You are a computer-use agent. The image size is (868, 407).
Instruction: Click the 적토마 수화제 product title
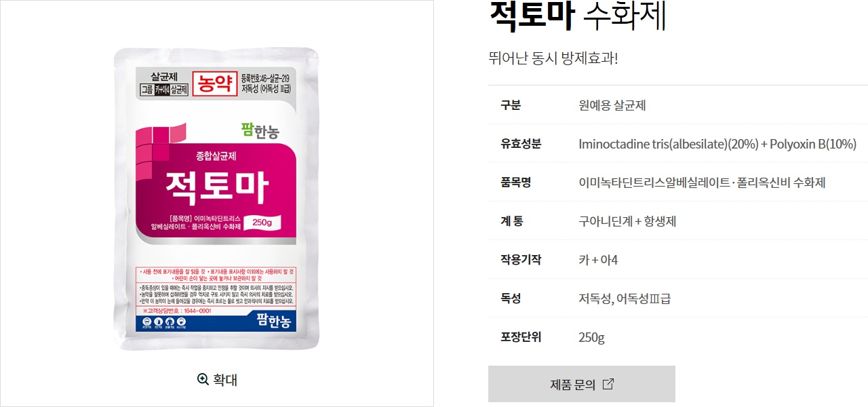pyautogui.click(x=578, y=17)
